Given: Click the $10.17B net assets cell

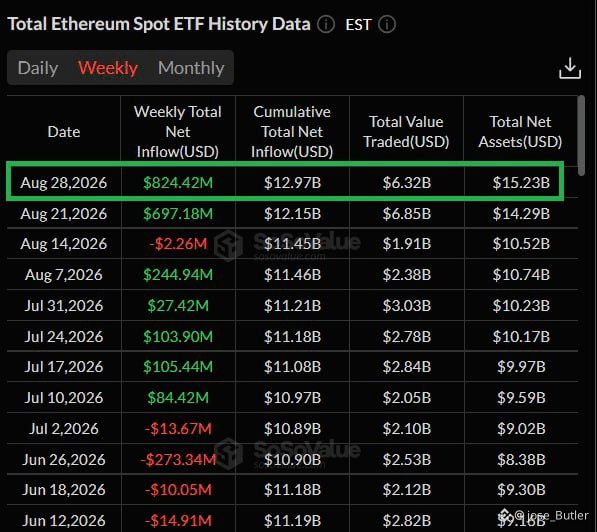Looking at the screenshot, I should tap(521, 337).
